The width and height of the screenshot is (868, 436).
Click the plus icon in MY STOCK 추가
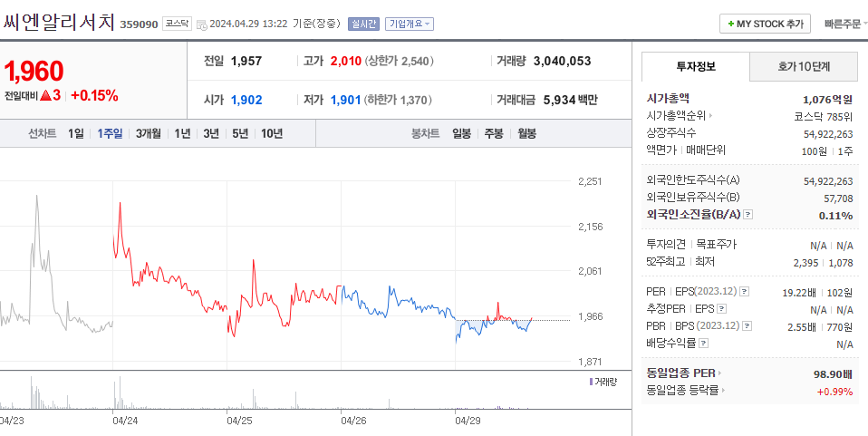pos(730,24)
